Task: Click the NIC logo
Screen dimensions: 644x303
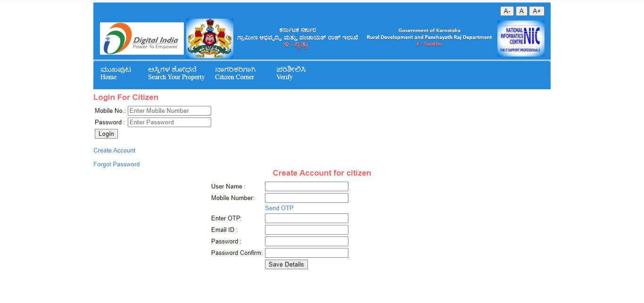Action: tap(520, 39)
